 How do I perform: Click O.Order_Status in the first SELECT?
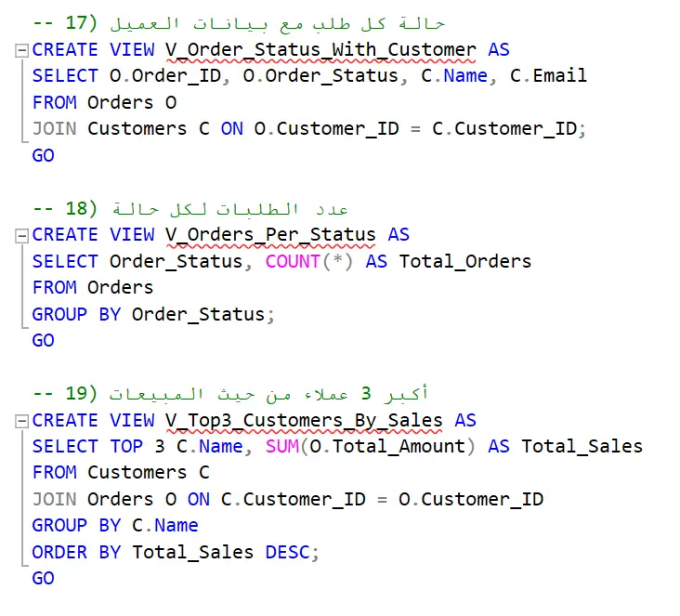tap(320, 76)
